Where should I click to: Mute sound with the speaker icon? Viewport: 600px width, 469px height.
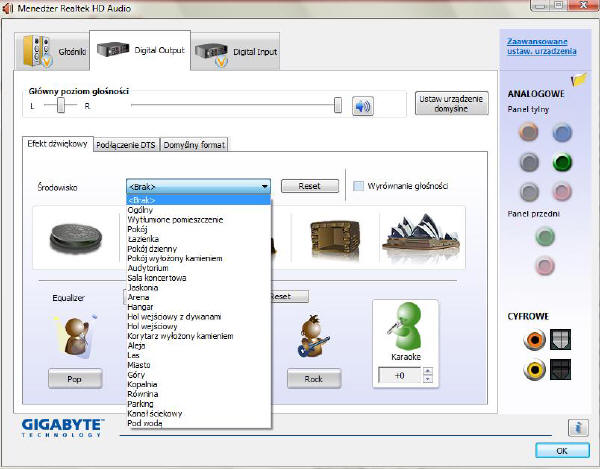(362, 106)
